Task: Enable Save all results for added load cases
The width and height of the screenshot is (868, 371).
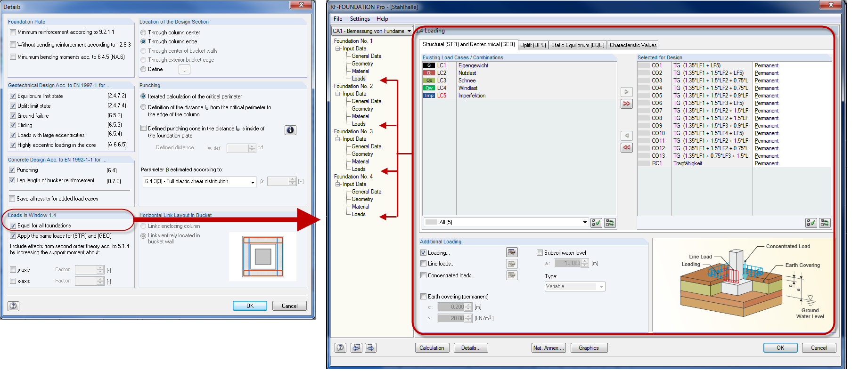Action: pyautogui.click(x=12, y=198)
